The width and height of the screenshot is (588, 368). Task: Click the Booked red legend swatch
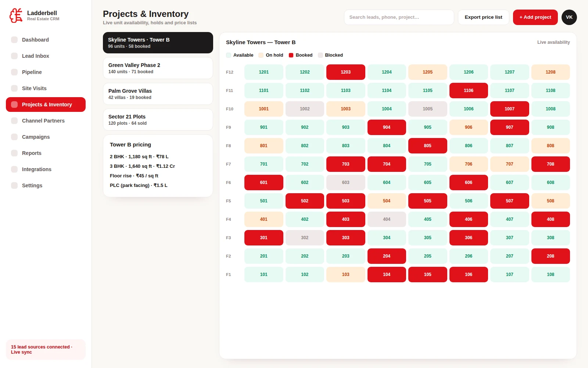(x=291, y=55)
